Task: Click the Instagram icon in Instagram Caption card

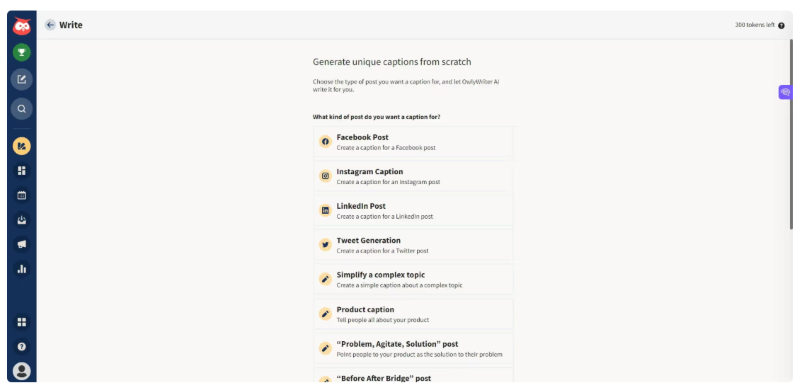Action: 325,176
